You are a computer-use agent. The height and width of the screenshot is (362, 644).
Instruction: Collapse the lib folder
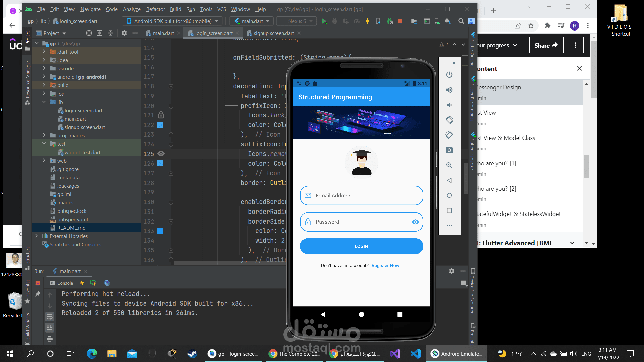pyautogui.click(x=44, y=102)
